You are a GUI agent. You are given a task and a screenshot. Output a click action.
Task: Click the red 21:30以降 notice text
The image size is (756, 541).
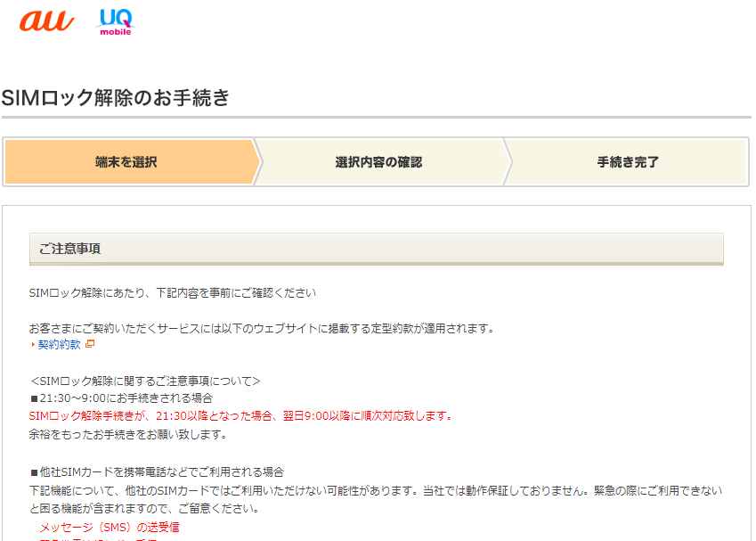coord(240,415)
